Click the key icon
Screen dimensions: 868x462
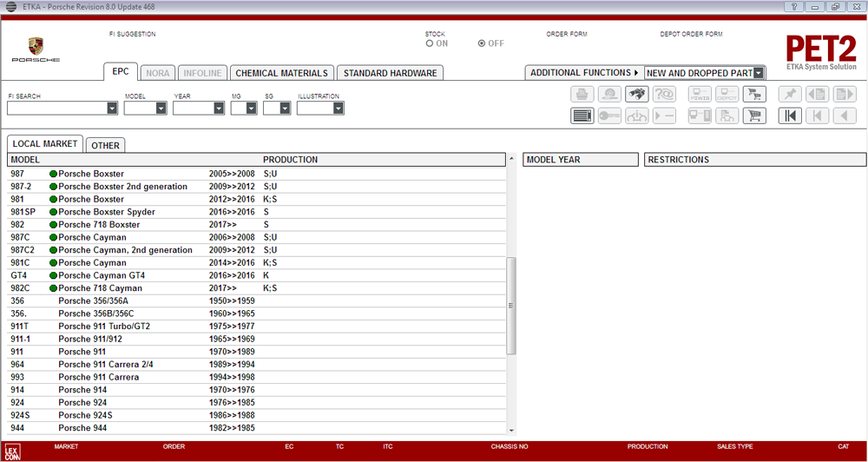pos(609,115)
